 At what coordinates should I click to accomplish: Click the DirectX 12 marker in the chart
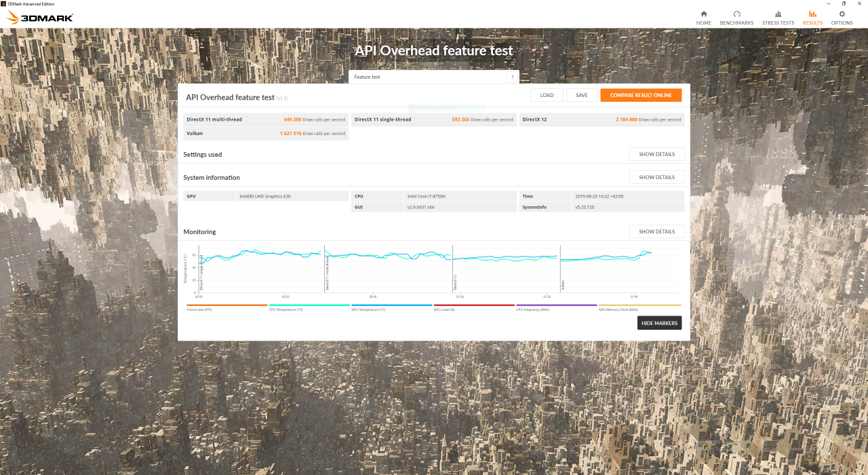pos(454,282)
